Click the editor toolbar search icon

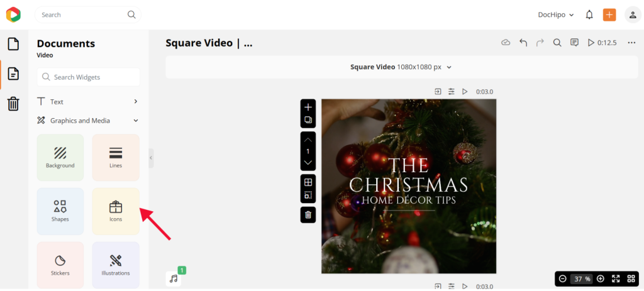point(557,43)
